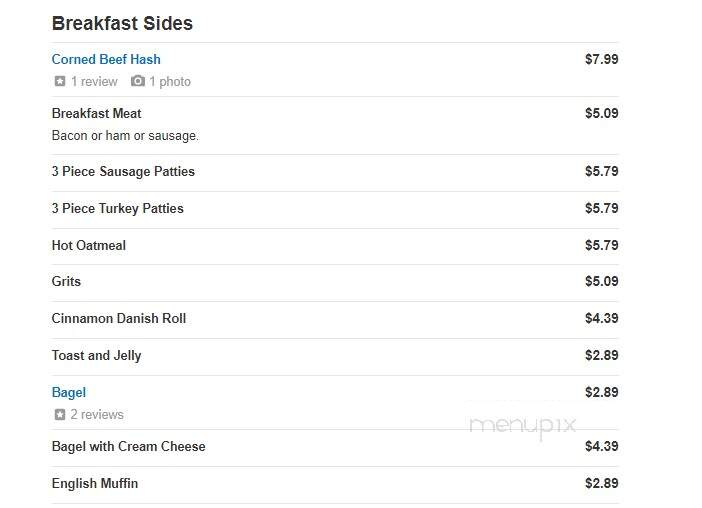Open the Bagel menu item link

[x=69, y=392]
